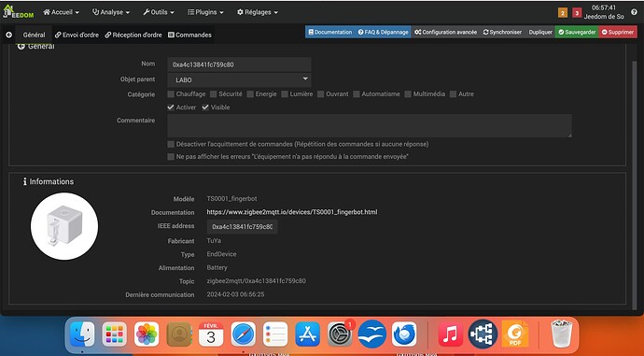
Task: Select the topic zigbee2mqtt/0xa4c13841fc759c80
Action: point(257,281)
